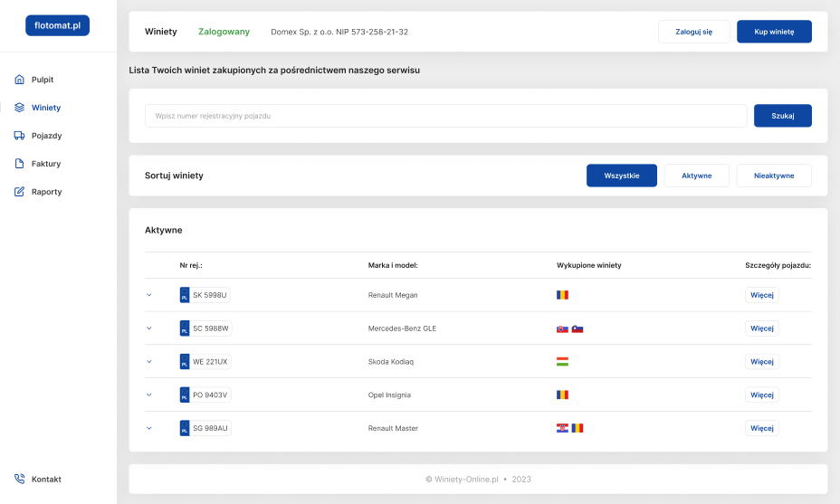Show only Aktywne vignettes

(696, 176)
